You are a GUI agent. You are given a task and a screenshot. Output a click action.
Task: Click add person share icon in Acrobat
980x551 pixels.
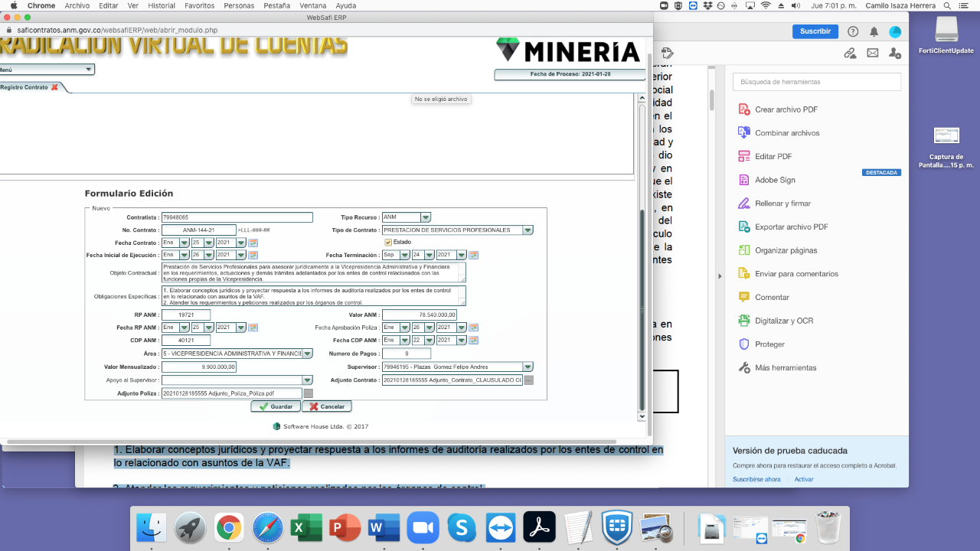pyautogui.click(x=895, y=53)
